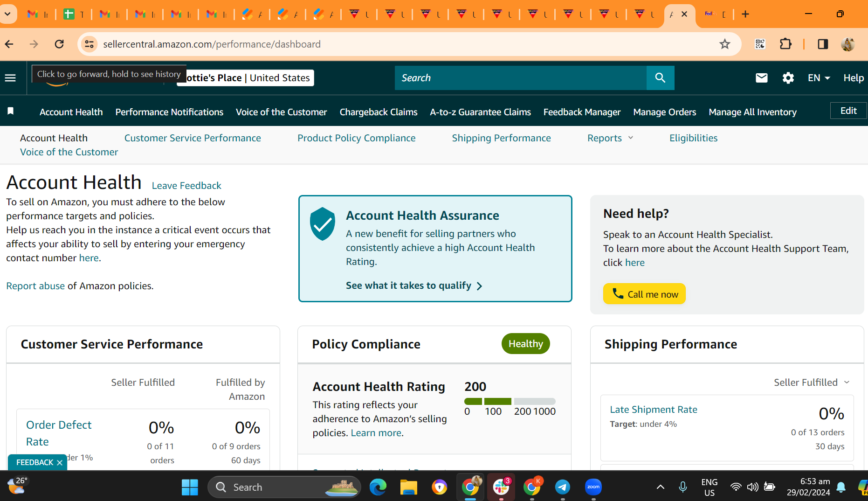Show hidden icons in the system tray
The width and height of the screenshot is (868, 501).
pos(661,487)
